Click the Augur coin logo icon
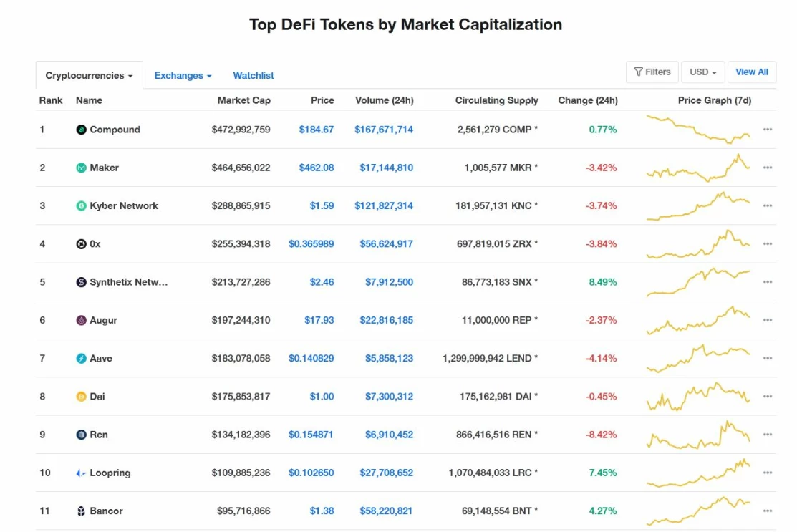The image size is (797, 532). (x=82, y=320)
